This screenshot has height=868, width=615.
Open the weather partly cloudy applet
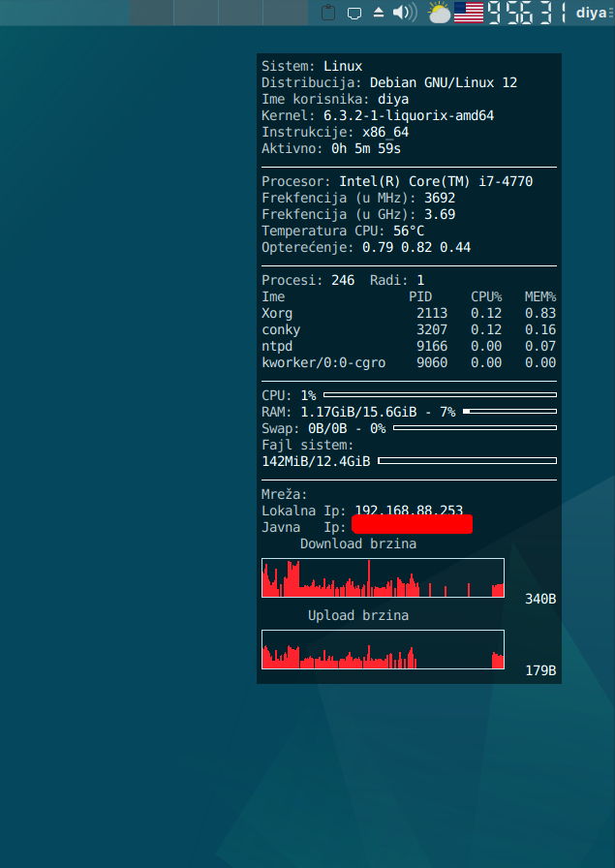440,13
